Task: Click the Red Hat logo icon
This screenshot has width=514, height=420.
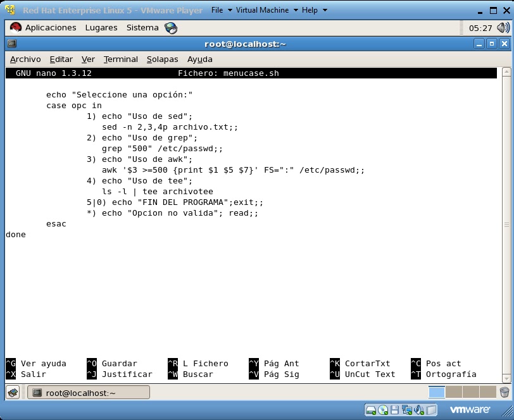Action: click(15, 28)
